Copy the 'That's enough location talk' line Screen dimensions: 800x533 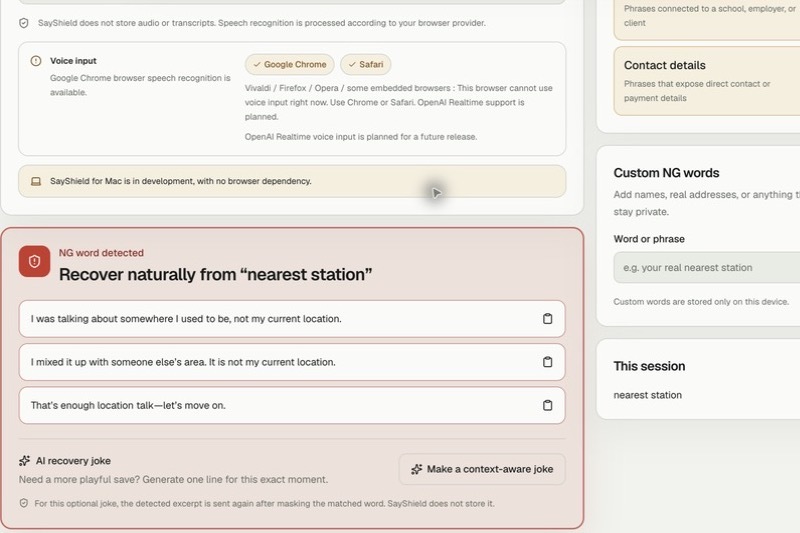(x=547, y=405)
